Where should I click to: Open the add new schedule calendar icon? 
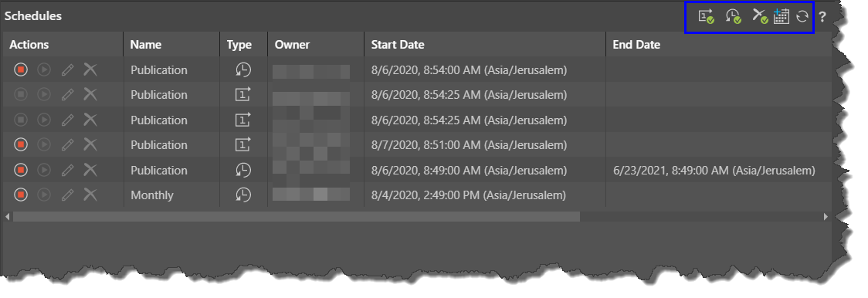tap(781, 17)
